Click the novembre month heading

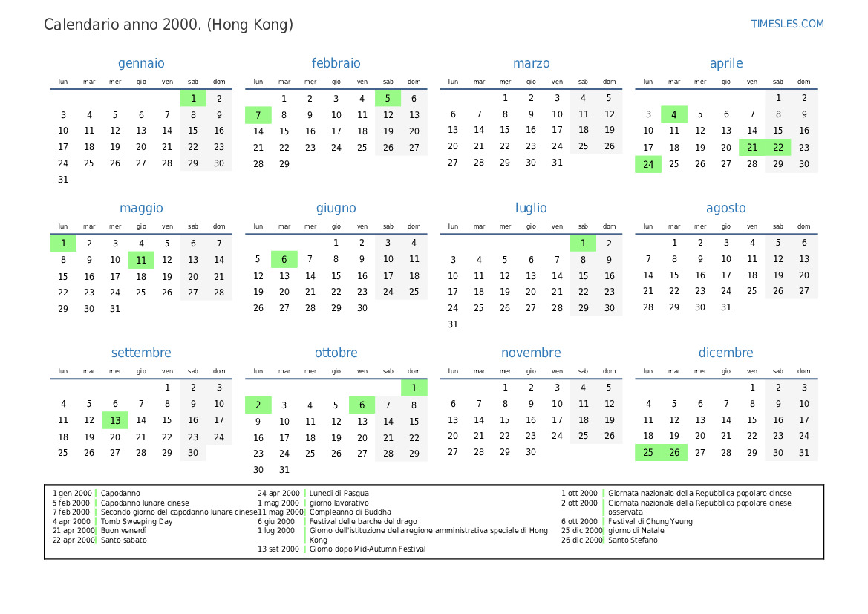[x=531, y=353]
